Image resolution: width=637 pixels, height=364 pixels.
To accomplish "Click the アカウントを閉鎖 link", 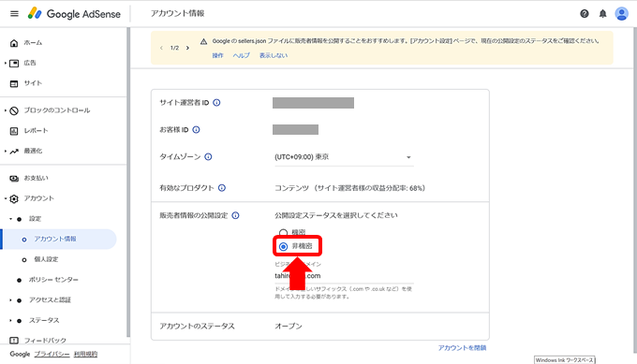I will [462, 348].
